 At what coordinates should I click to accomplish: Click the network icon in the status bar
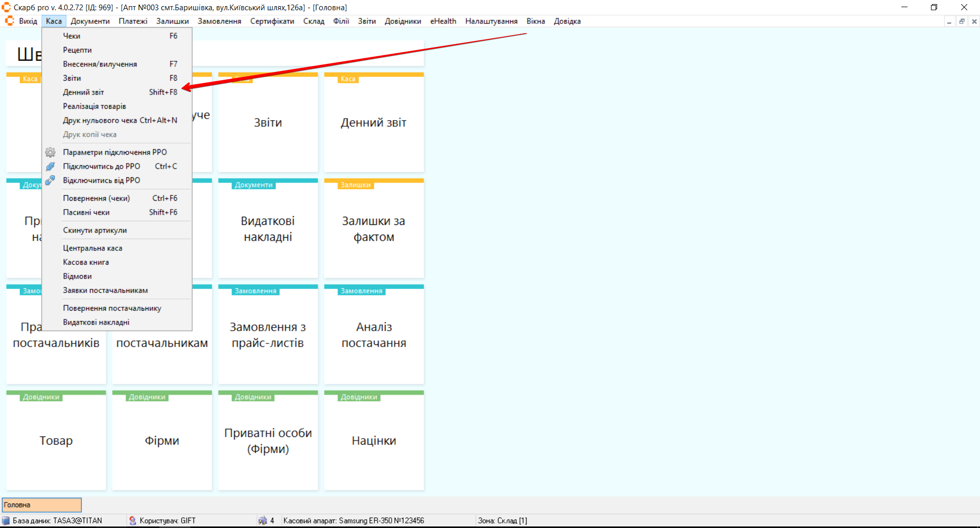(x=262, y=520)
